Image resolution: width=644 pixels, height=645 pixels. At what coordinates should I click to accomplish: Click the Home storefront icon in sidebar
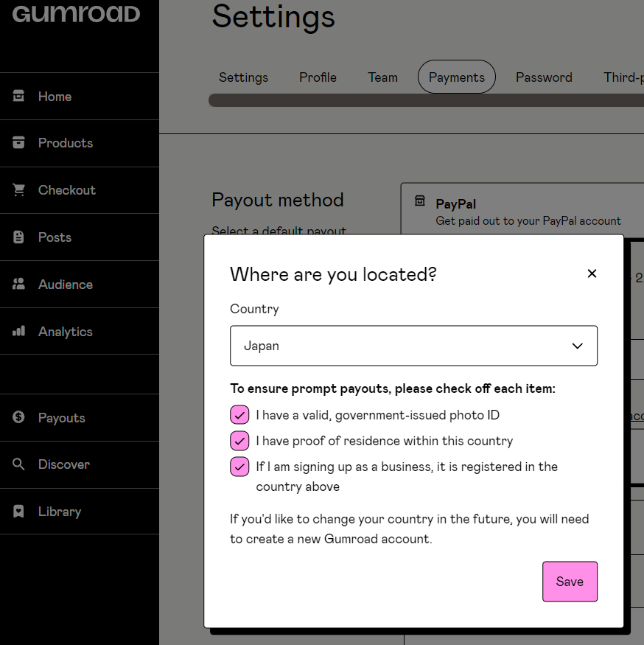coord(19,96)
